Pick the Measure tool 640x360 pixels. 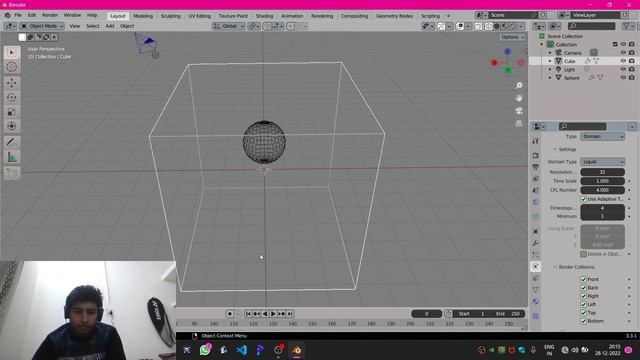11,157
